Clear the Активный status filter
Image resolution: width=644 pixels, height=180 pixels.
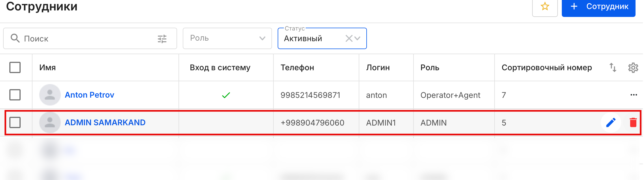[349, 38]
